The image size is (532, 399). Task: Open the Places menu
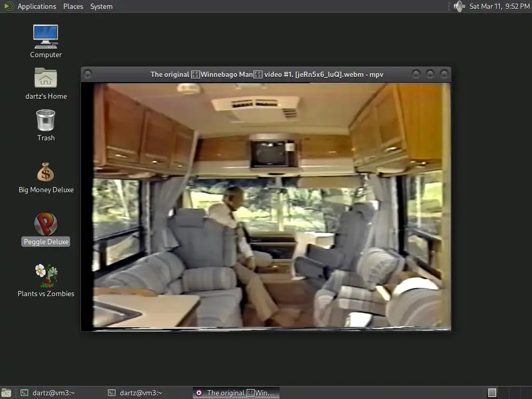pos(73,6)
